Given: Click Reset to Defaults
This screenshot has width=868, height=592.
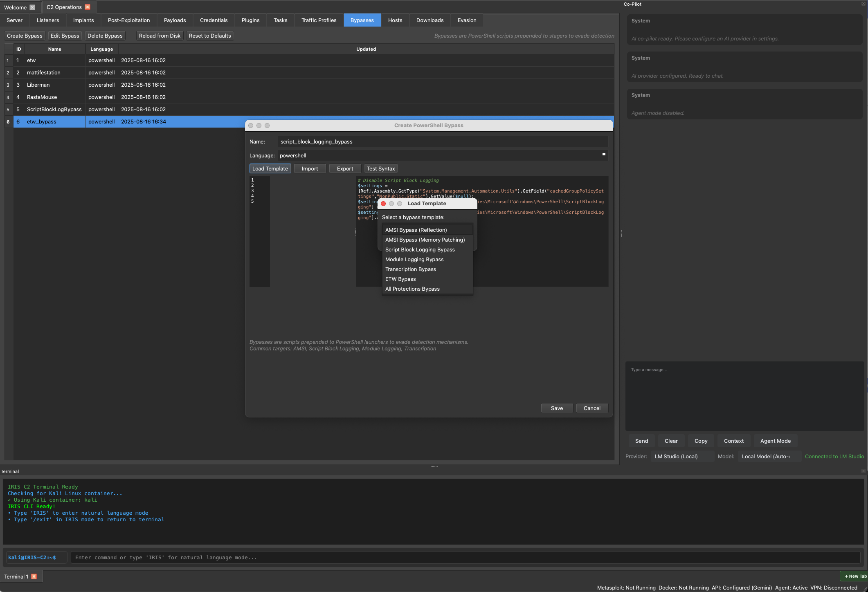Looking at the screenshot, I should (210, 36).
